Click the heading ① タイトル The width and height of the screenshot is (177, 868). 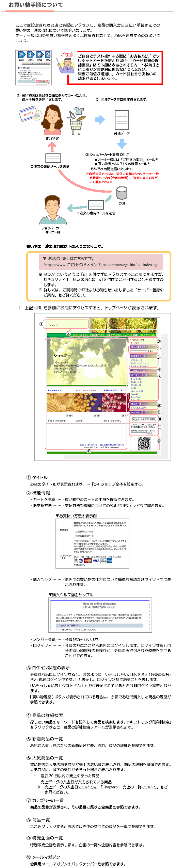pos(37,477)
